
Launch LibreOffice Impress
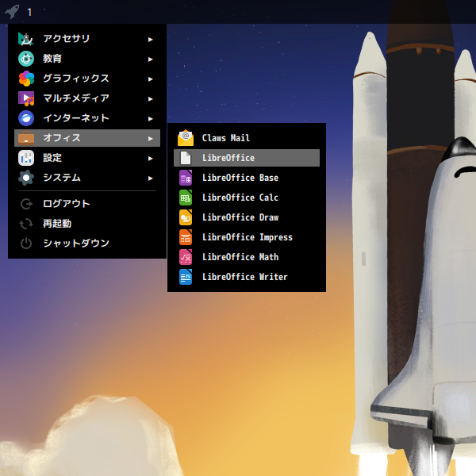pos(247,237)
